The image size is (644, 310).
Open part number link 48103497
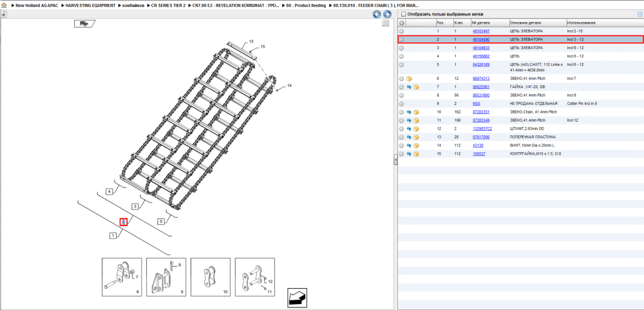coord(481,31)
